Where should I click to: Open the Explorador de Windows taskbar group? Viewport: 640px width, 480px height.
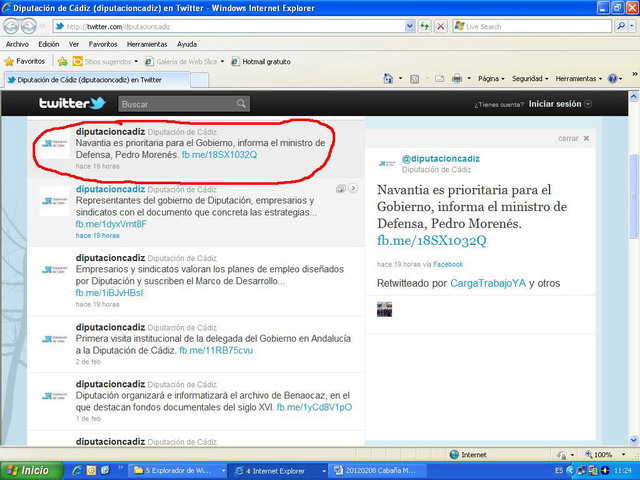[178, 471]
